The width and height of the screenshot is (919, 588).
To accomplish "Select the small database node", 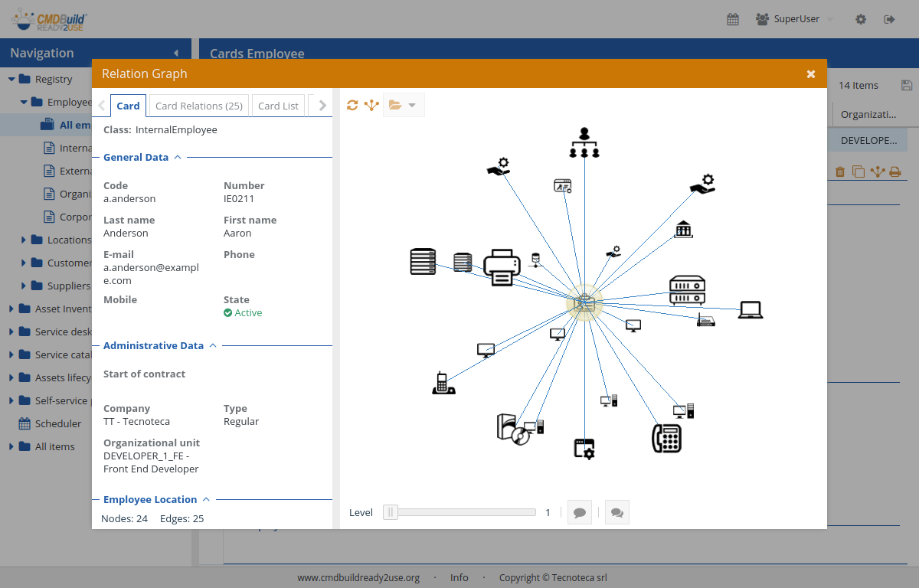I will [535, 260].
